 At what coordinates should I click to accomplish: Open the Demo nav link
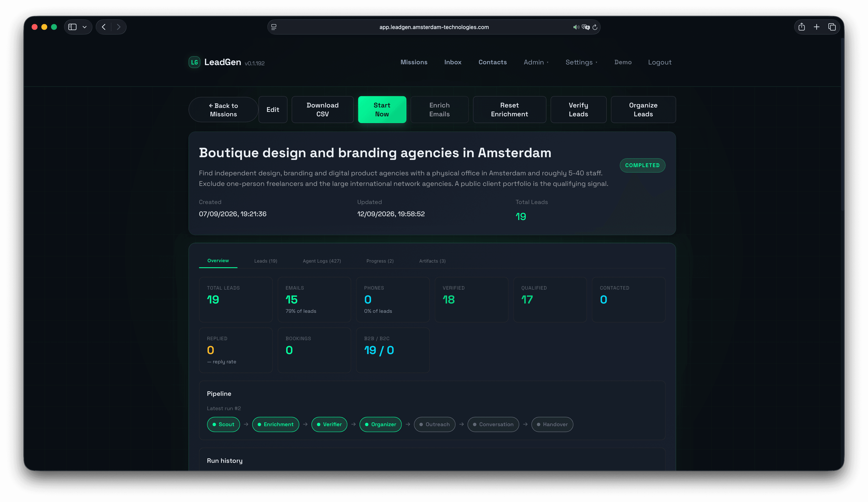point(623,62)
